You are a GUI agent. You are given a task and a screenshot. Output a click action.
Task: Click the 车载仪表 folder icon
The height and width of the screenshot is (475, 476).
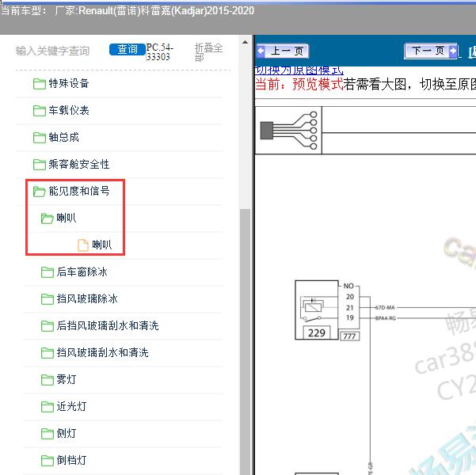(40, 111)
